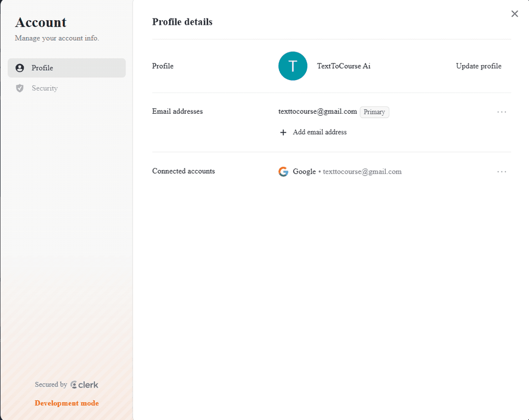Click the Google logo icon
The height and width of the screenshot is (420, 529).
tap(283, 172)
